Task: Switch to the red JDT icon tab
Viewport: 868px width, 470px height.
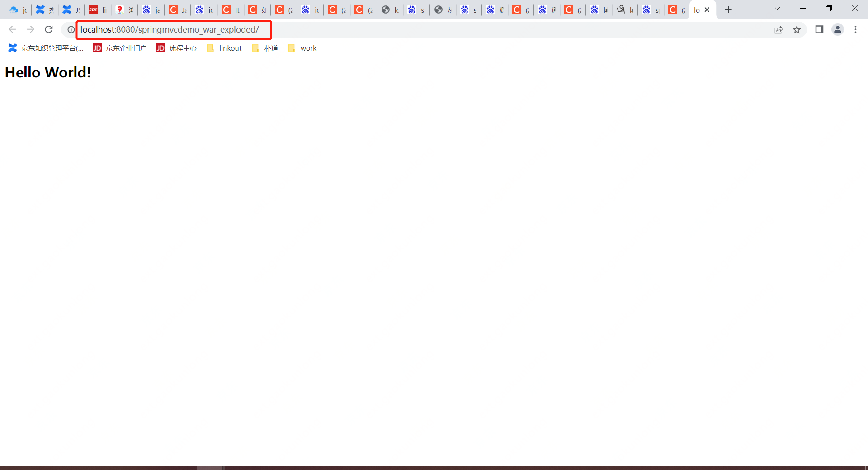Action: (98, 10)
